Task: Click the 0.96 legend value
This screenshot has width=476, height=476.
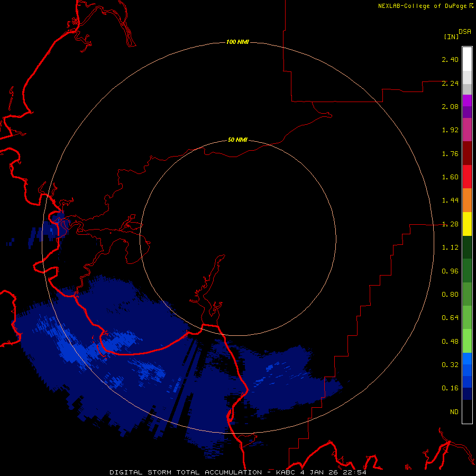Action: (x=450, y=271)
